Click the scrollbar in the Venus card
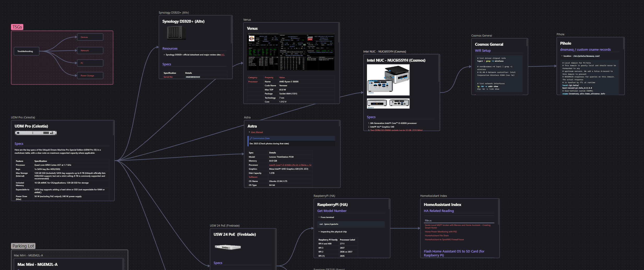The height and width of the screenshot is (270, 644). 339,33
